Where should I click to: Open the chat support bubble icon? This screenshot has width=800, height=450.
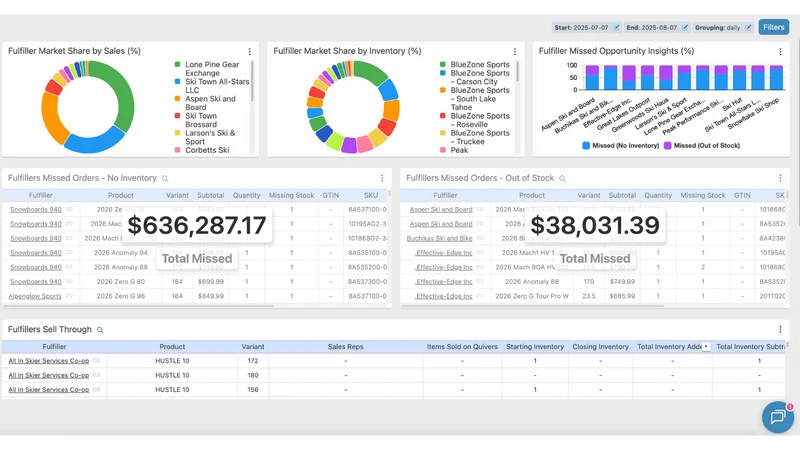tap(778, 417)
